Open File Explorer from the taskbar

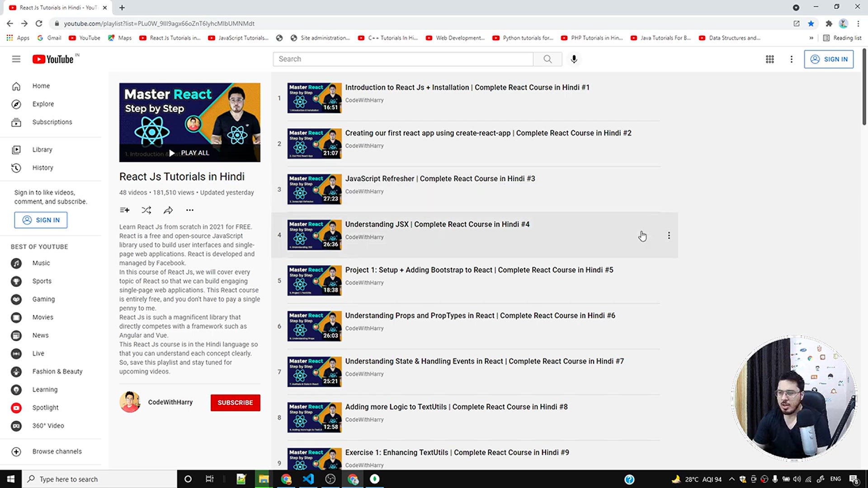click(x=264, y=479)
